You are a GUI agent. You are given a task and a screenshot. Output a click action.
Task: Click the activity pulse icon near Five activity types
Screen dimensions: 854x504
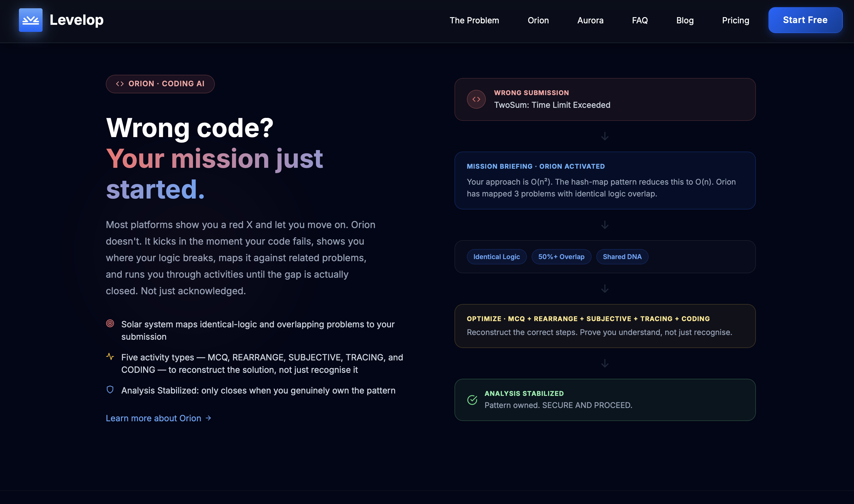(x=110, y=356)
